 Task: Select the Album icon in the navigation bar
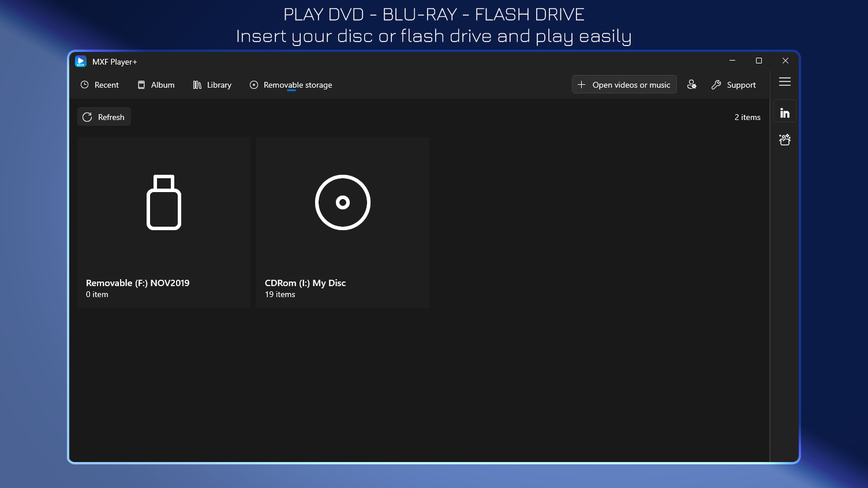pyautogui.click(x=141, y=84)
